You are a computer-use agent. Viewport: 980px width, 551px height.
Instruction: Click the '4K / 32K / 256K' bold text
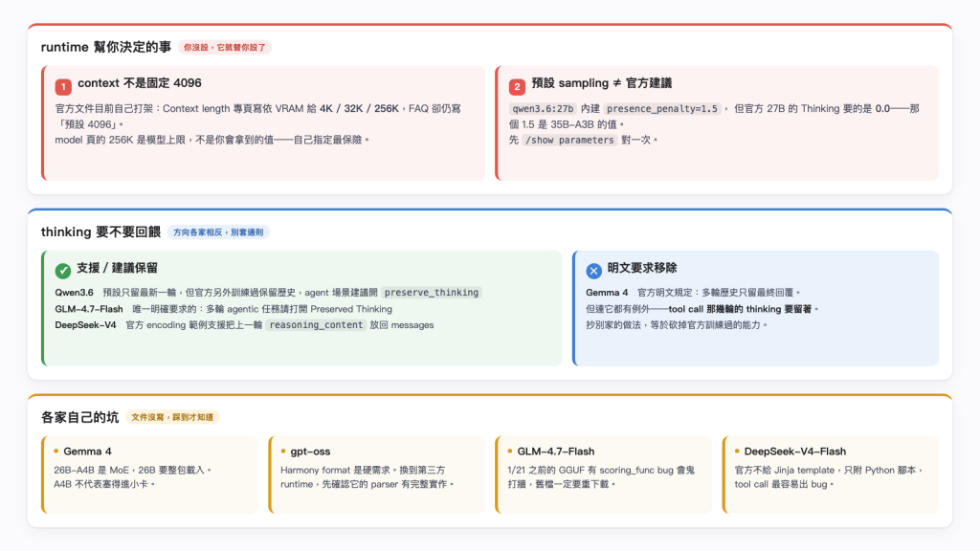point(359,108)
